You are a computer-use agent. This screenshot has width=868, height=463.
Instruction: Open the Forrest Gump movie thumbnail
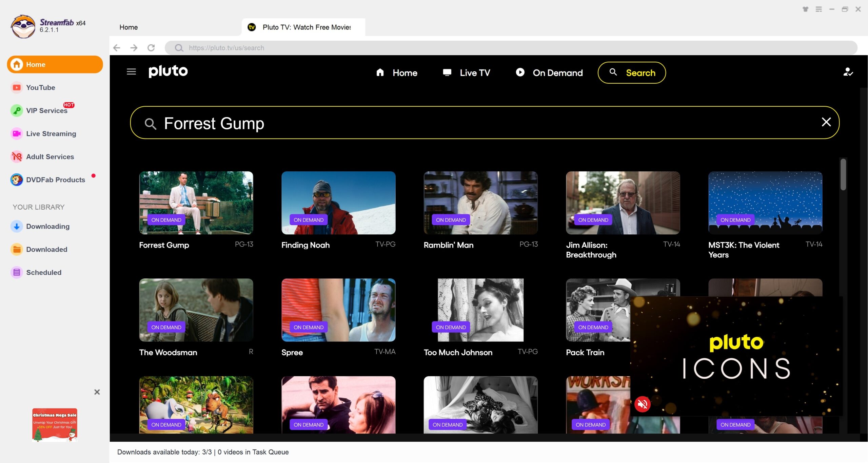[196, 203]
